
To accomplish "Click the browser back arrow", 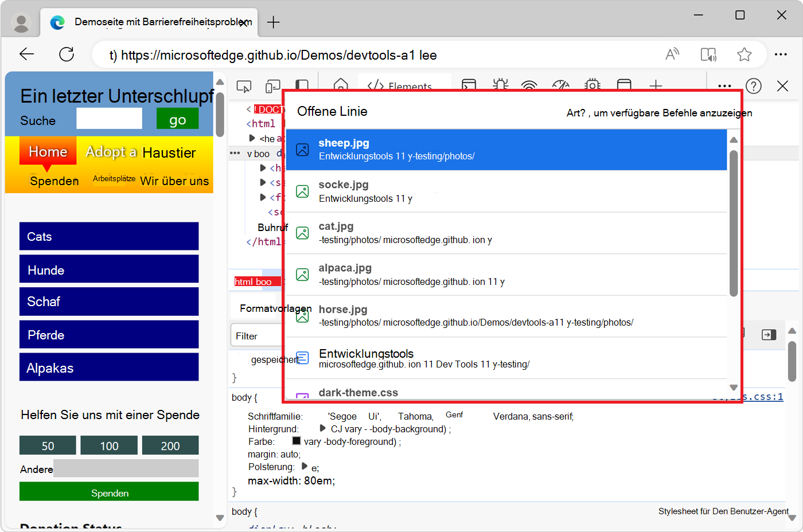I will [x=27, y=54].
